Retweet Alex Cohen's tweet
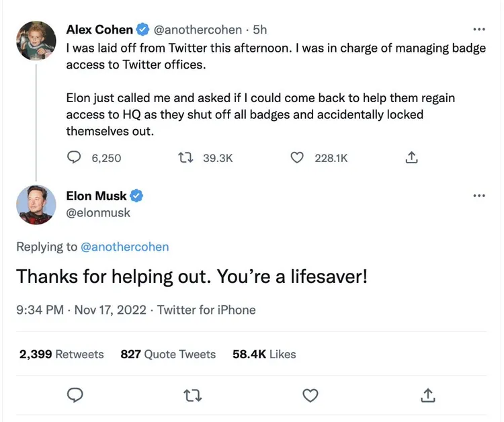 pyautogui.click(x=184, y=157)
